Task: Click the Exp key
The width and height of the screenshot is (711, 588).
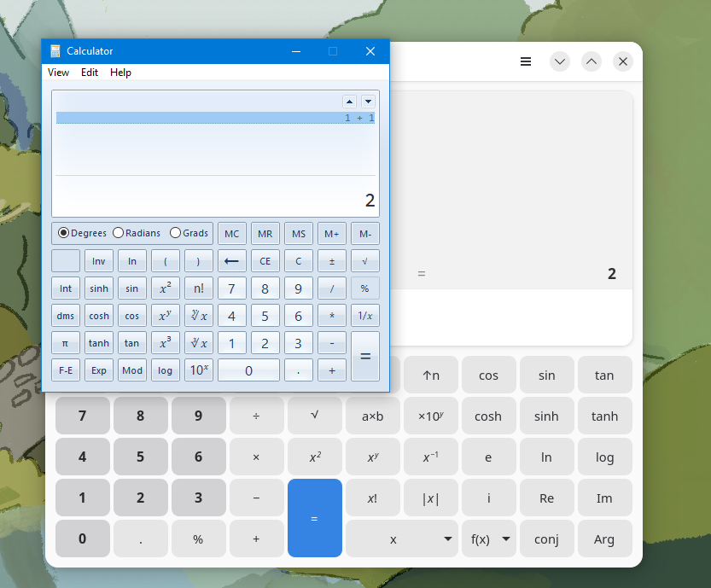Action: 99,370
